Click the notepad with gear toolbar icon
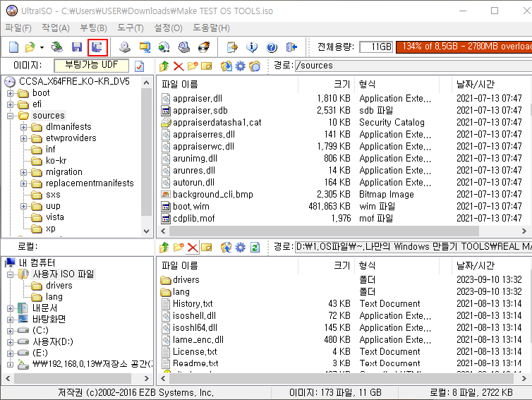The width and height of the screenshot is (532, 400). 232,47
